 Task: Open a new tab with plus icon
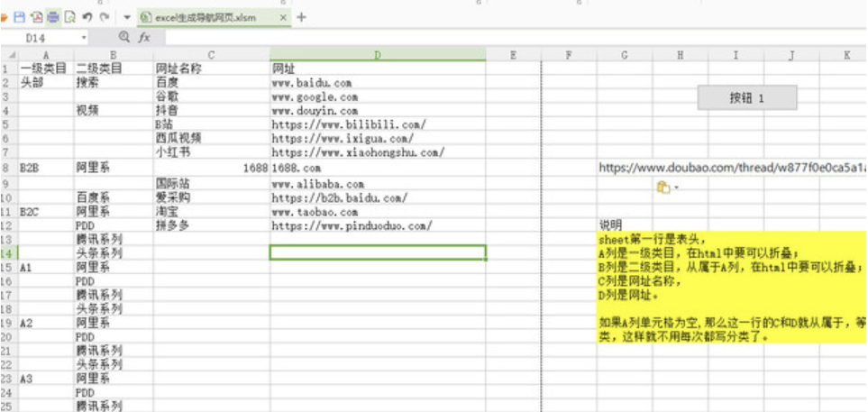coord(301,17)
